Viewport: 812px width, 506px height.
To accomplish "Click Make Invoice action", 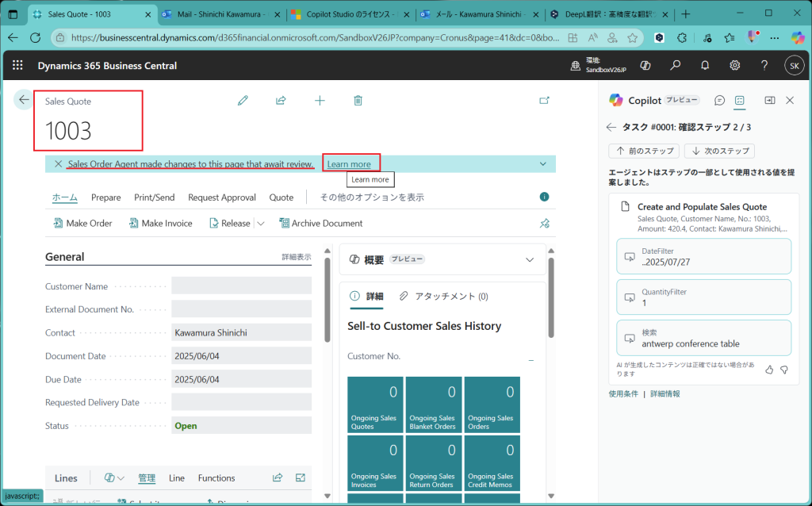I will click(x=160, y=223).
